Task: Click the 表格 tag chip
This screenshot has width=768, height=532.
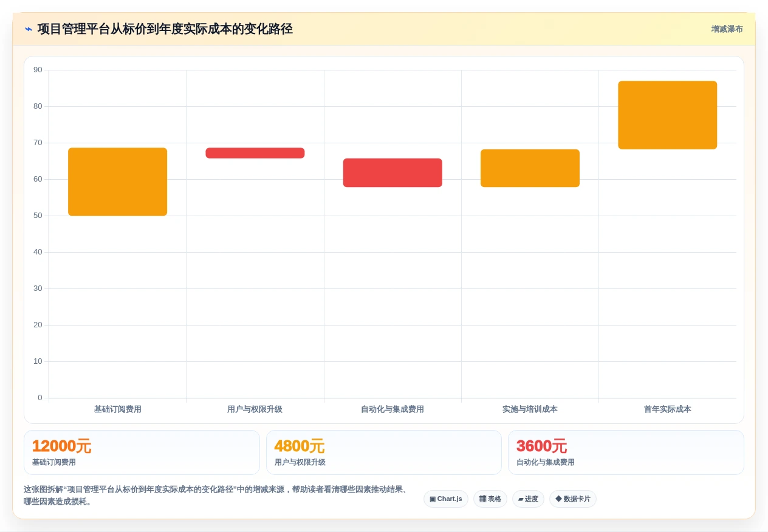Action: pos(490,499)
